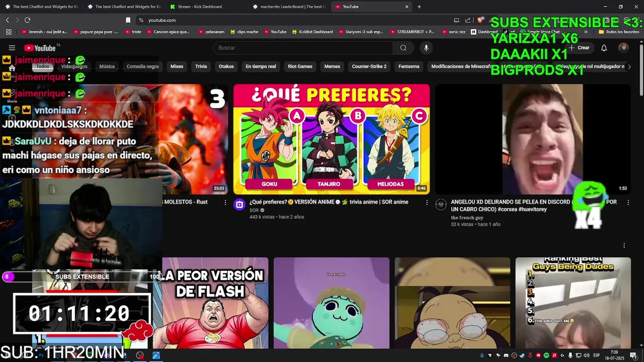This screenshot has width=644, height=362.
Task: Select the Comedia negra category chip
Action: [x=142, y=66]
